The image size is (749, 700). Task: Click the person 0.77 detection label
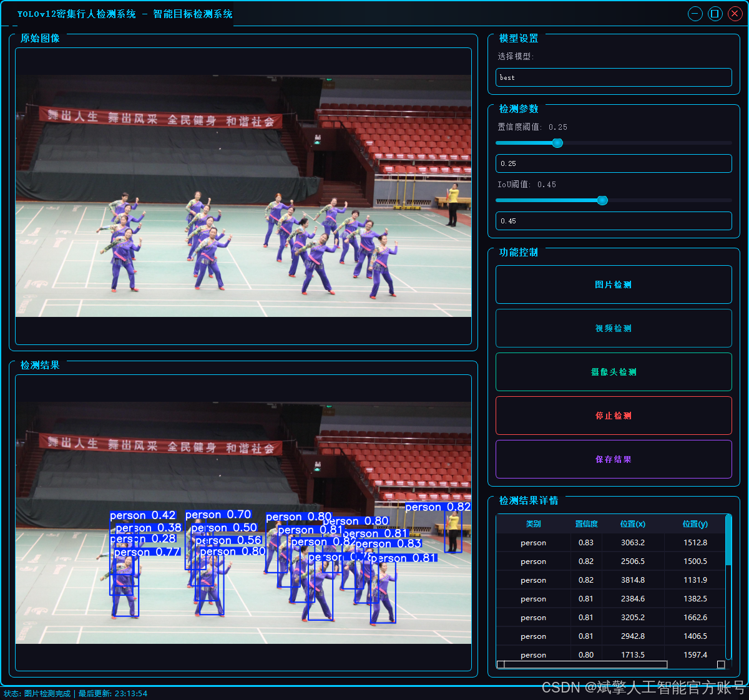click(x=147, y=552)
